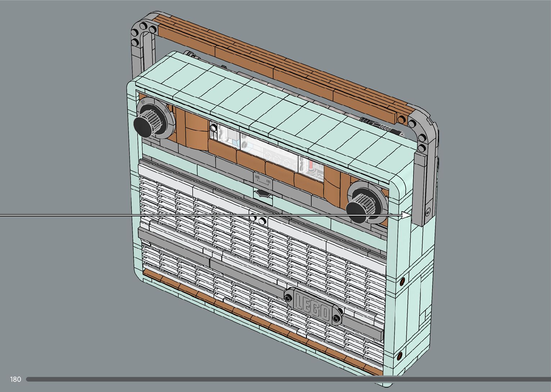Click the page number 180
Image resolution: width=551 pixels, height=392 pixels.
(x=15, y=379)
